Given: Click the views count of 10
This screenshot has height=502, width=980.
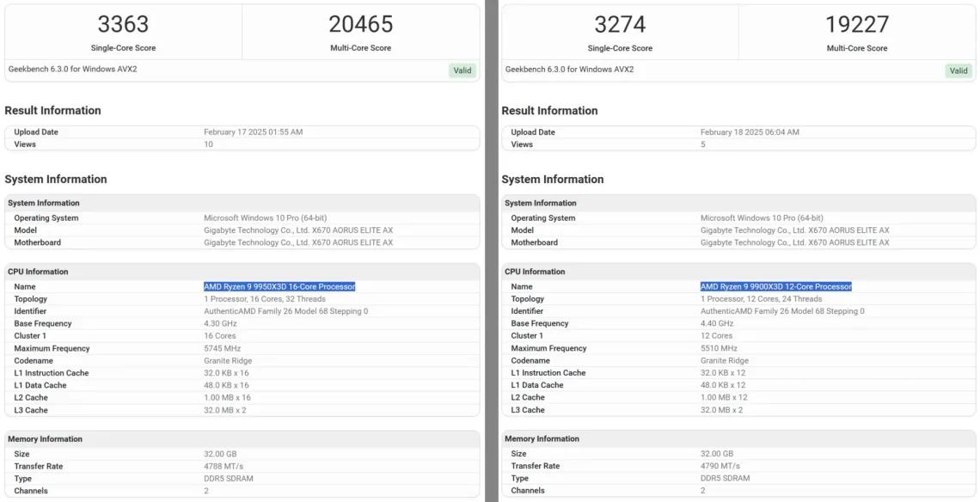Looking at the screenshot, I should point(208,144).
